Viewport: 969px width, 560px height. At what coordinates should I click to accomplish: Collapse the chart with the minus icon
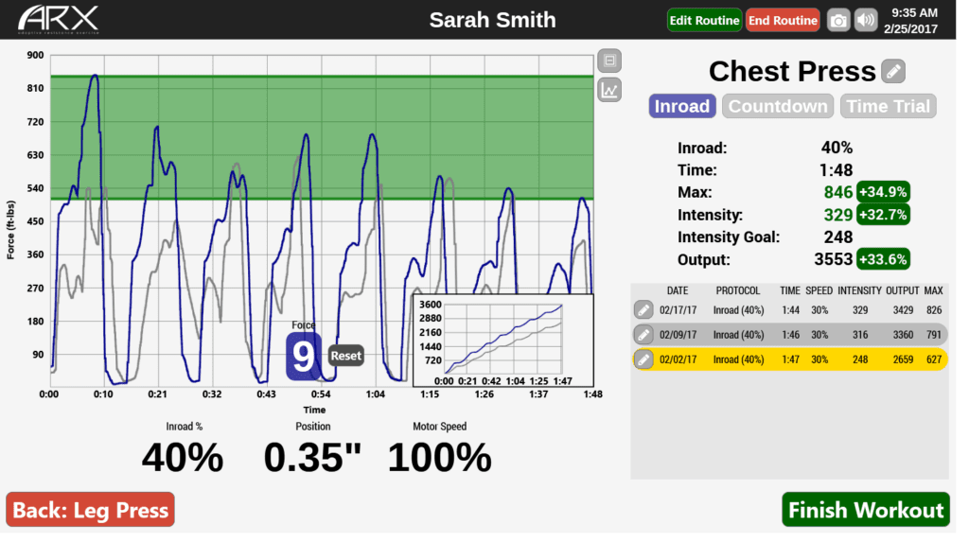(x=609, y=61)
